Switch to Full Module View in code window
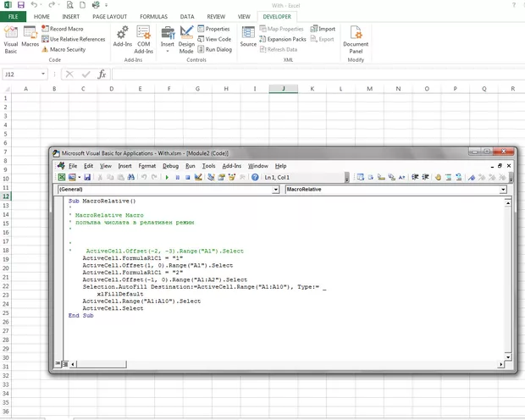Viewport: 525px width, 420px height. click(x=65, y=364)
